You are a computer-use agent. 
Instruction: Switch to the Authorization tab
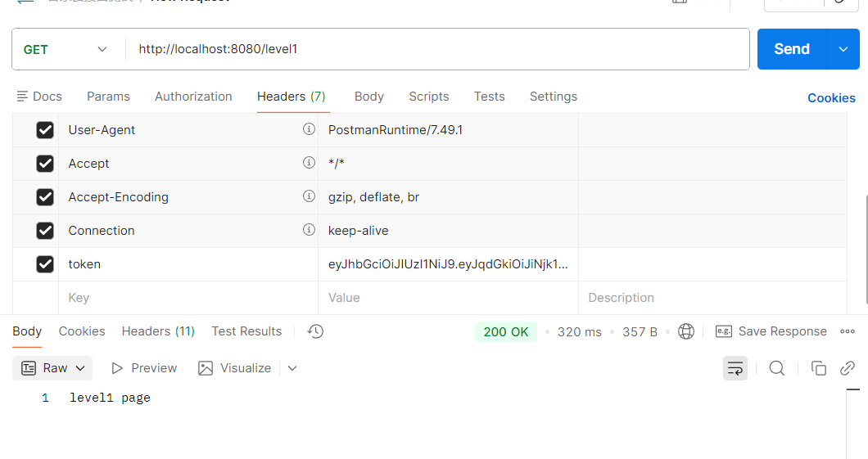coord(193,97)
